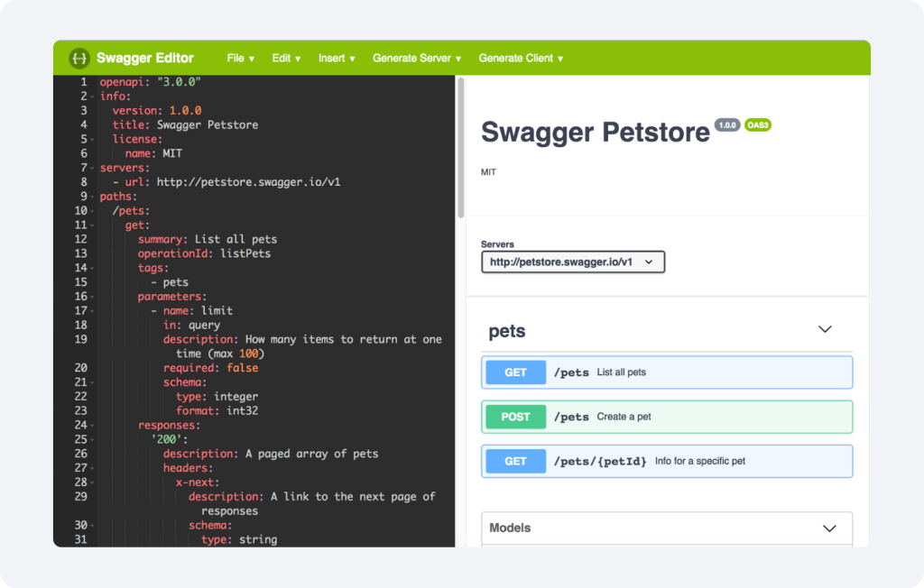
Task: Click the Swagger Editor logo icon
Action: (x=79, y=59)
